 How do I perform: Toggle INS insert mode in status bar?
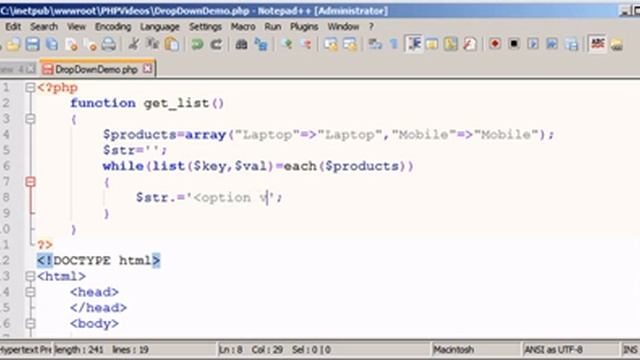[631, 350]
